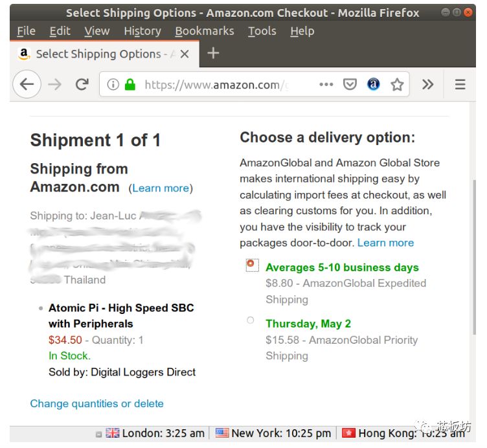
Task: Click $15.58 - AmazonGlobal Priority Shipping text
Action: coord(342,348)
